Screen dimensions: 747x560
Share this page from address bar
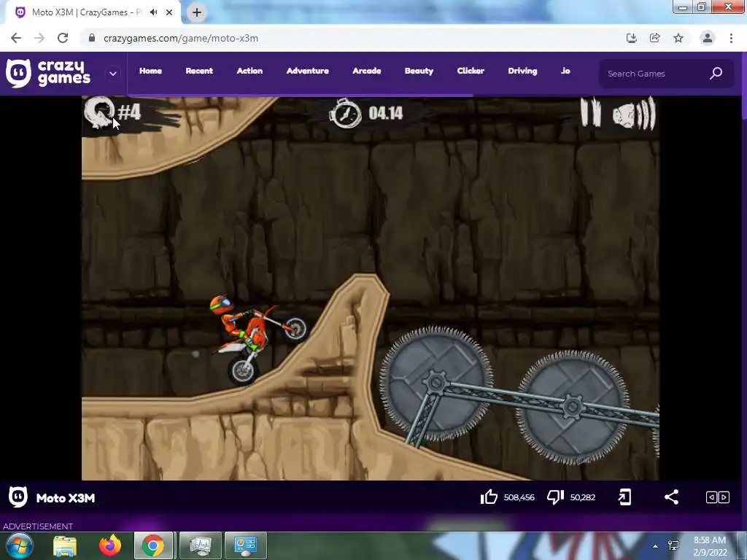[655, 38]
